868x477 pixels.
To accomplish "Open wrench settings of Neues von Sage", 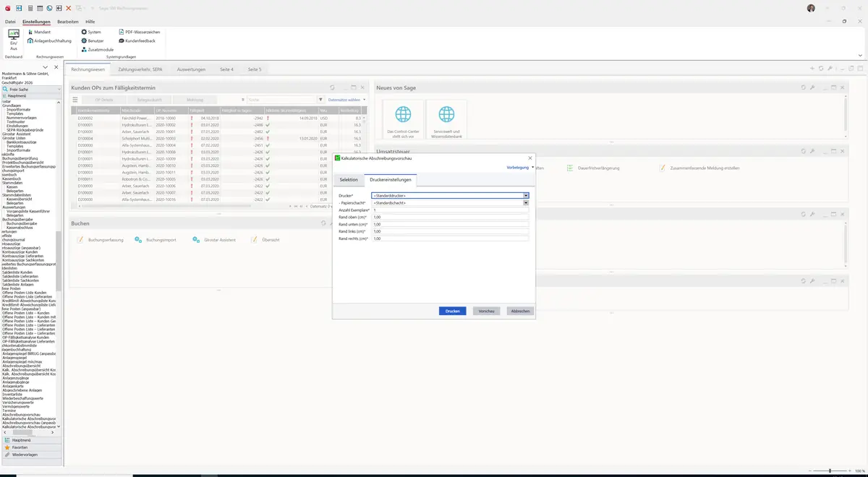I will click(x=812, y=87).
